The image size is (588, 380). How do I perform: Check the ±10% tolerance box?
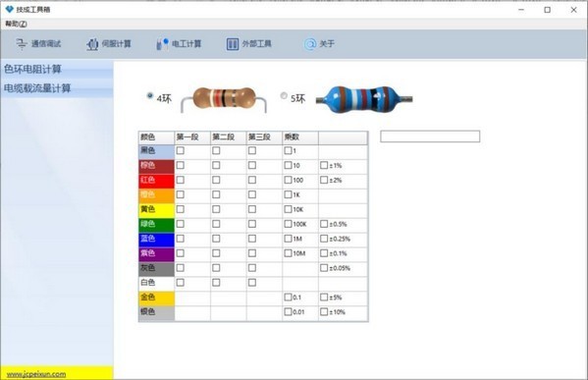pyautogui.click(x=324, y=311)
